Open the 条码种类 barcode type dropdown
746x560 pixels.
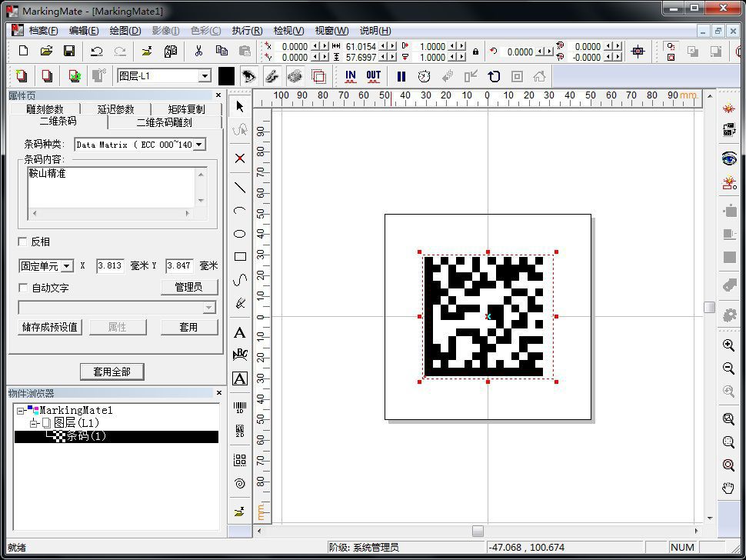click(x=198, y=144)
